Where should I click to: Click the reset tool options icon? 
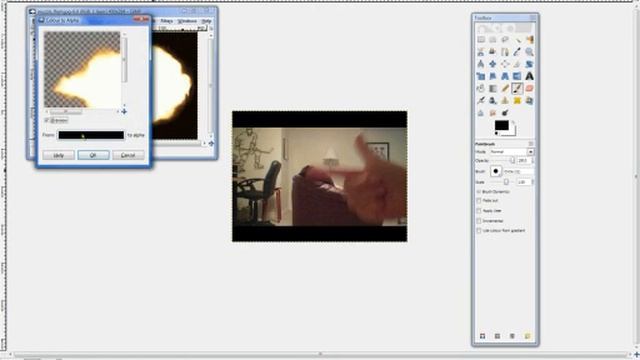pos(527,336)
